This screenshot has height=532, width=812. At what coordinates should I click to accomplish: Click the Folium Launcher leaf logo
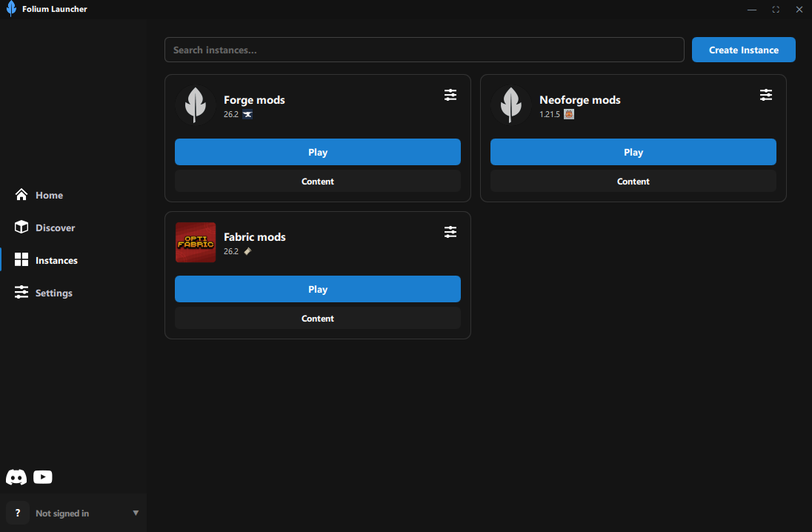pyautogui.click(x=11, y=9)
